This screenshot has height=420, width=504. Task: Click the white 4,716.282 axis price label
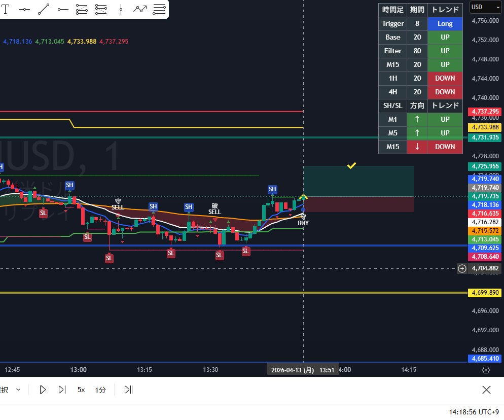(485, 222)
